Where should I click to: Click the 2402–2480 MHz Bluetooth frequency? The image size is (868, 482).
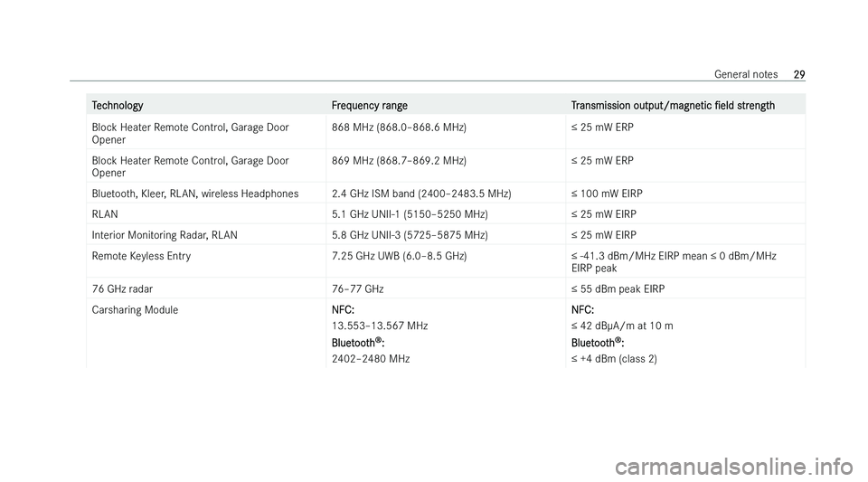tap(371, 359)
